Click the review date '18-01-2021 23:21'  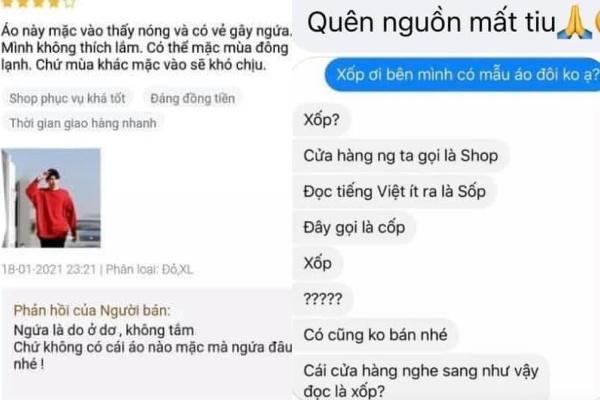point(49,269)
